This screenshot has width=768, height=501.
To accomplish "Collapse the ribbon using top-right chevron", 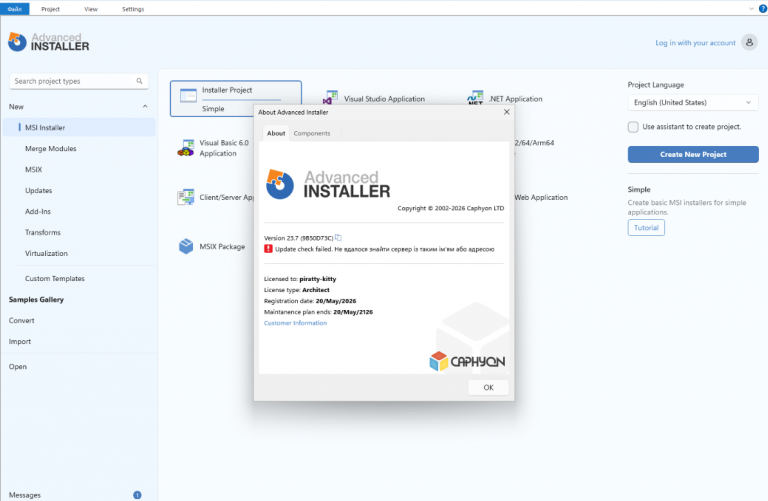I will point(751,8).
